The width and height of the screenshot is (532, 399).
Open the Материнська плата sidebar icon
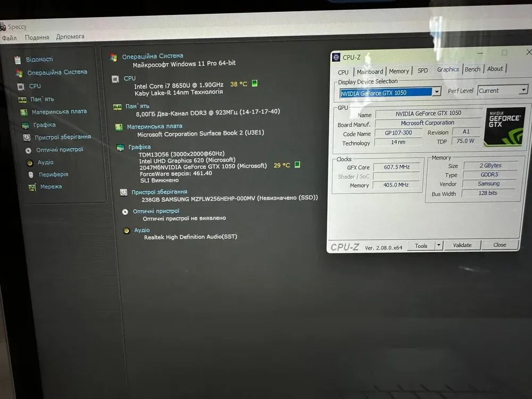[x=23, y=112]
